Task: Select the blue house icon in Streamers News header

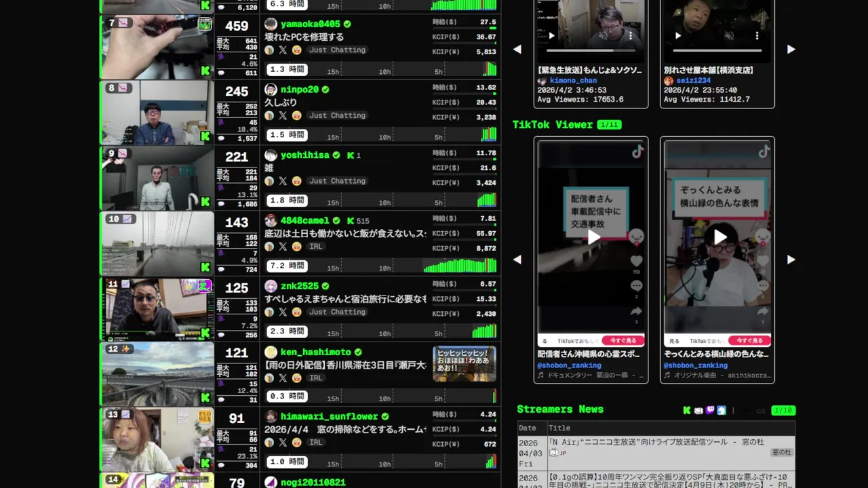Action: click(x=722, y=410)
